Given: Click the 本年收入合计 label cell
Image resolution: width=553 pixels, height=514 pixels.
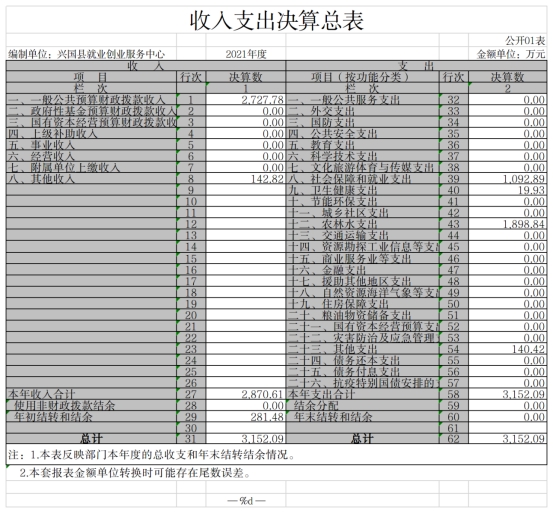Looking at the screenshot, I should pyautogui.click(x=91, y=394).
